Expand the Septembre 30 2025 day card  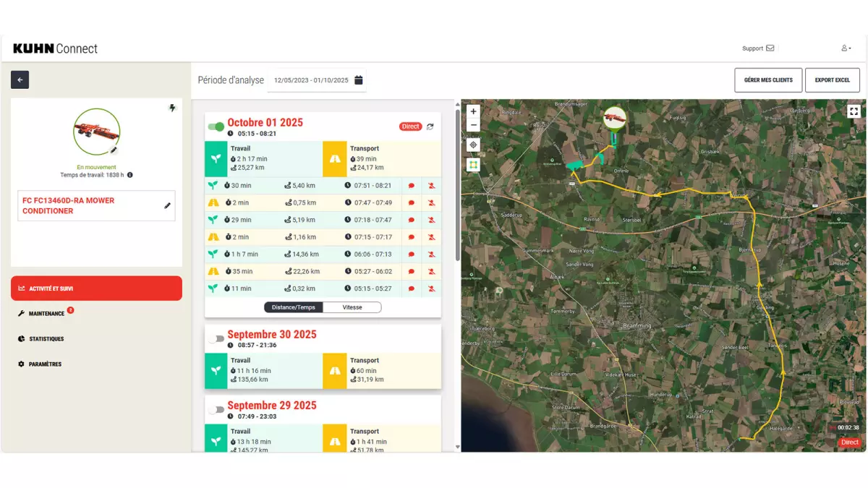(x=272, y=335)
